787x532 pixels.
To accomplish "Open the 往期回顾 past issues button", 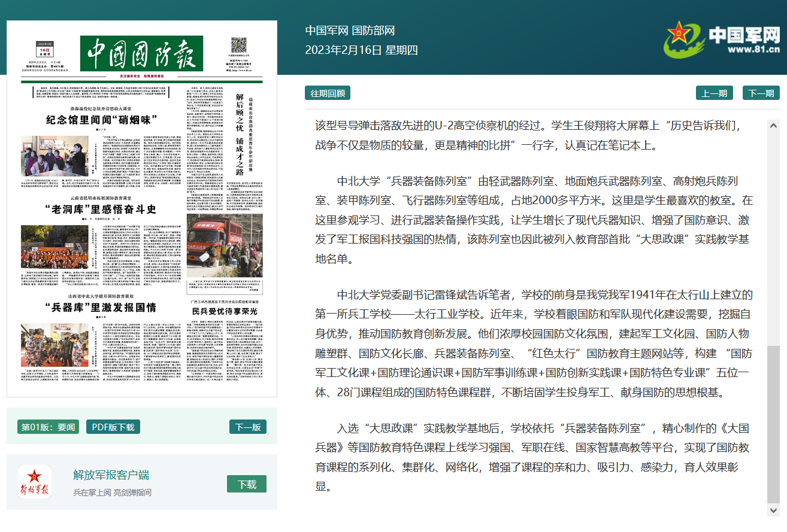I will tap(327, 93).
